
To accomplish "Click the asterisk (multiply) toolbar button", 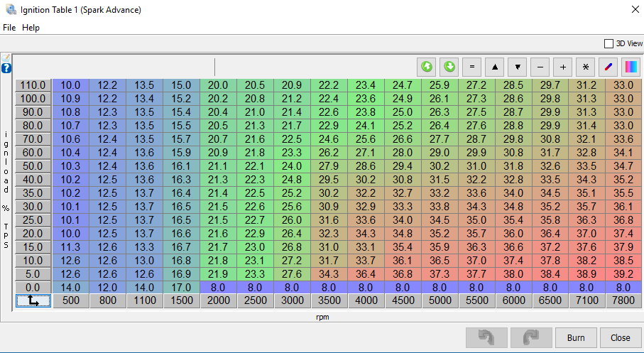I will pyautogui.click(x=586, y=67).
